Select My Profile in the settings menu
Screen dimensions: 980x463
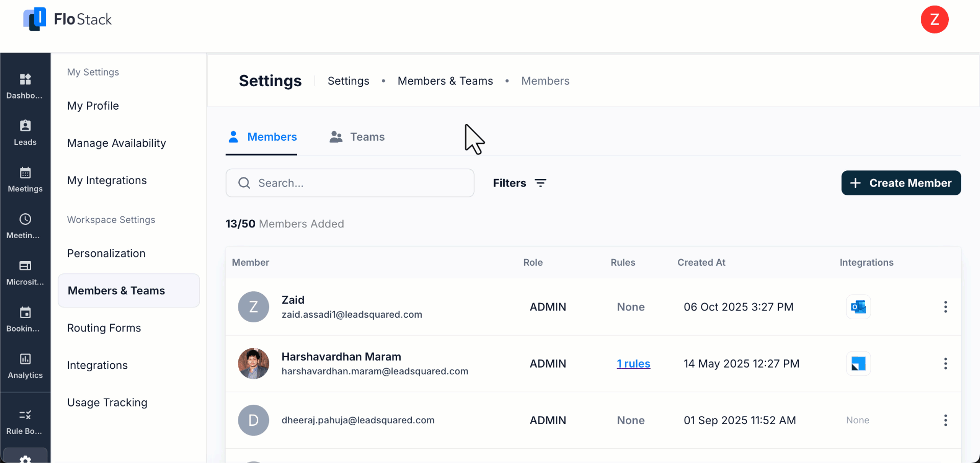click(92, 106)
